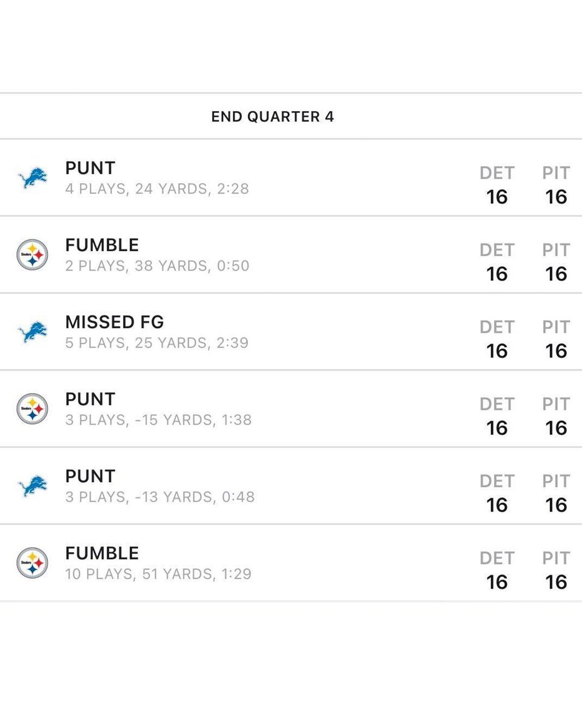
Task: Click the Lions logo on -13 yards punt
Action: click(x=32, y=486)
